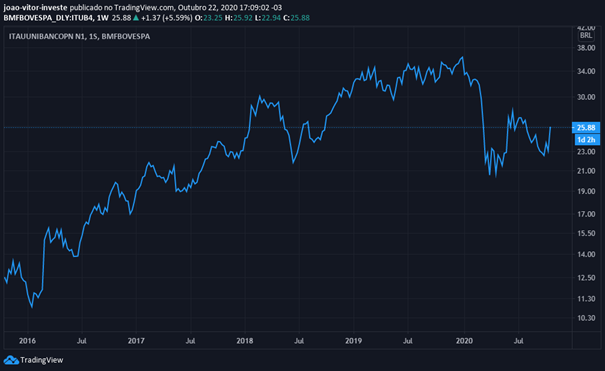Click the Jul label between 2016 and 2017
Image resolution: width=605 pixels, height=371 pixels.
pyautogui.click(x=81, y=341)
